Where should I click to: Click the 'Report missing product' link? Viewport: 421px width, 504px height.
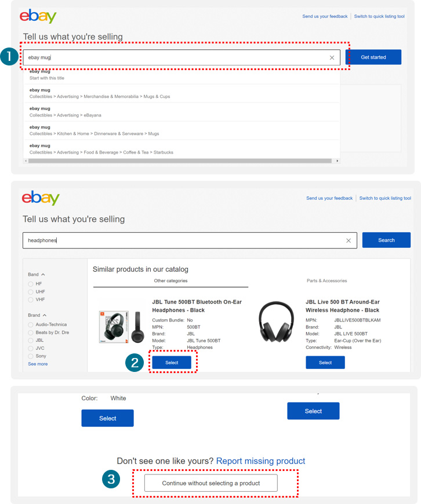tap(260, 461)
